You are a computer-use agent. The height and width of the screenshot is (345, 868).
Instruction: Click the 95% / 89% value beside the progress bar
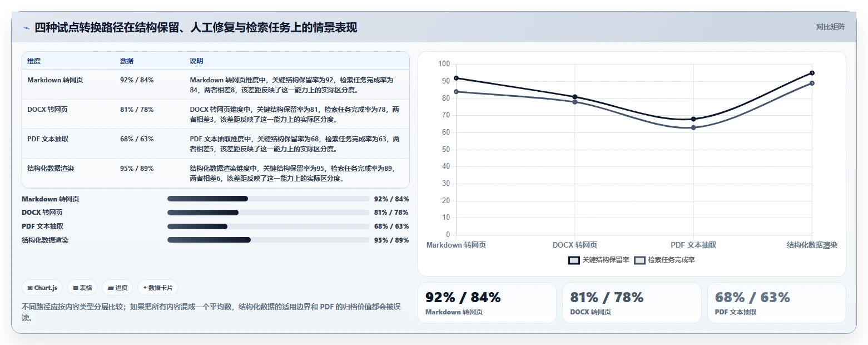(391, 240)
